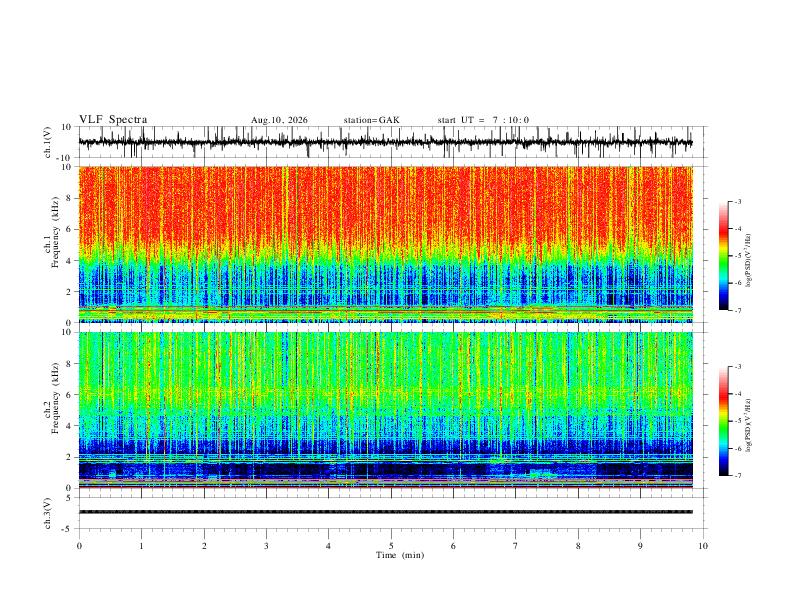Click the "-5" label on ch.1 color bar

point(737,256)
